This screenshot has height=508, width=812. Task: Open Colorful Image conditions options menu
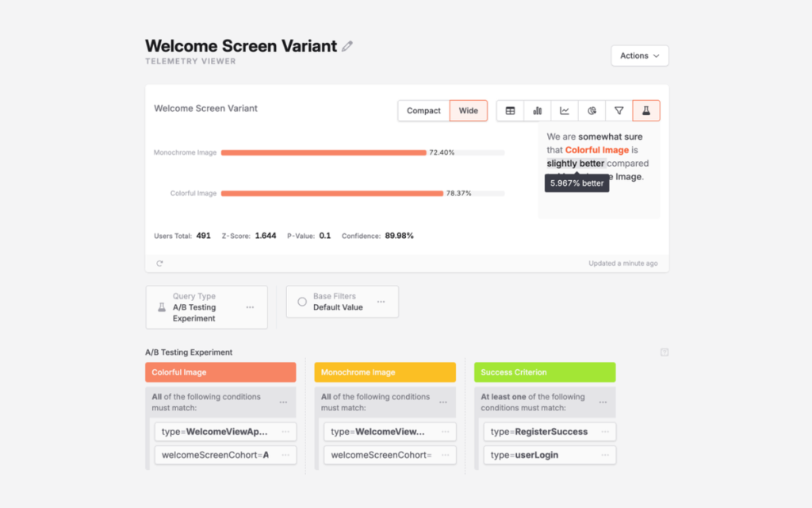(283, 402)
